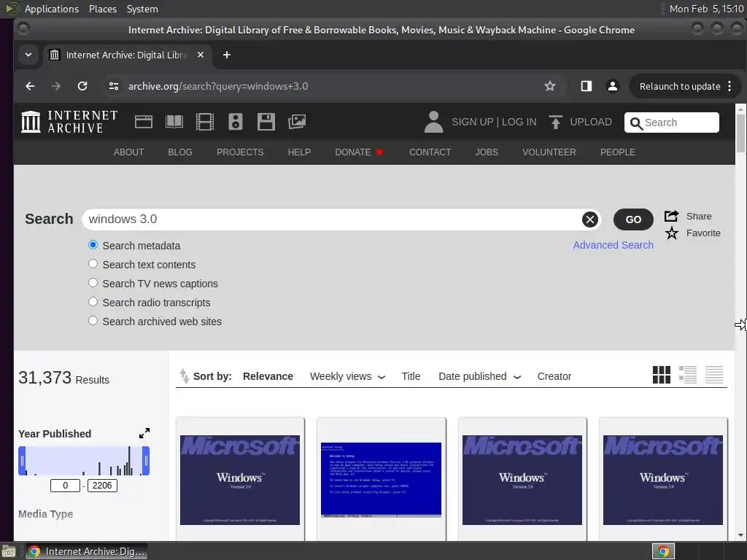The height and width of the screenshot is (560, 747).
Task: Switch to tile grid view
Action: coord(661,375)
